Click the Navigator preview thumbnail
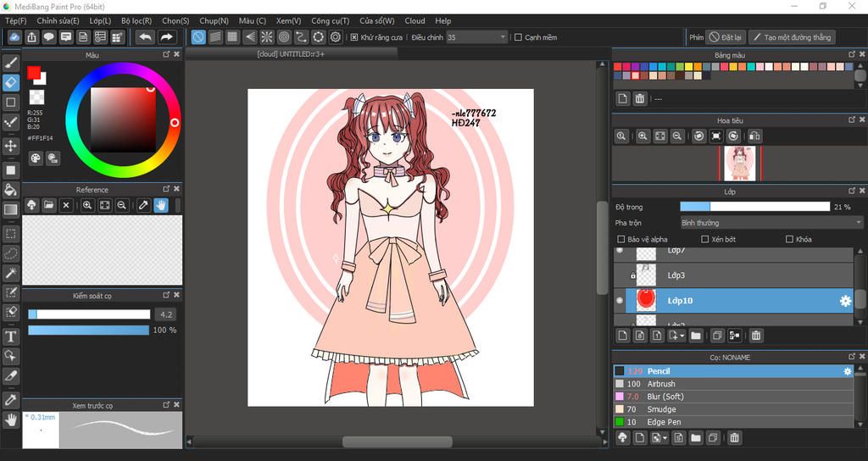Screen dimensions: 868x461 click(740, 164)
